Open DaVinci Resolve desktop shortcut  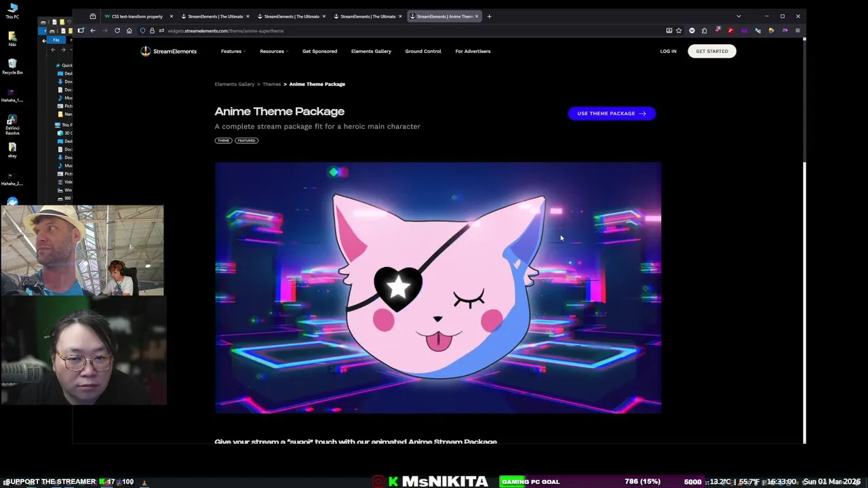click(x=12, y=125)
